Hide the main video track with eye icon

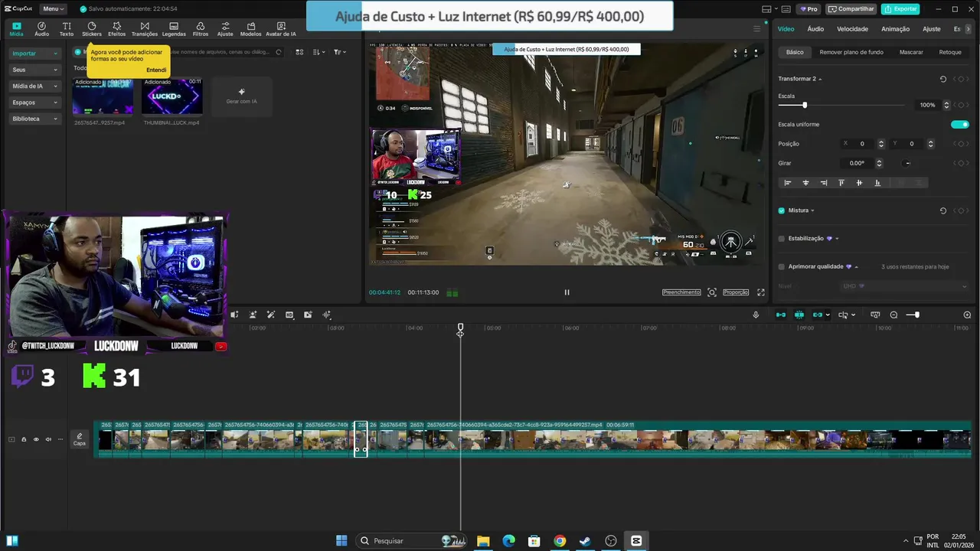36,439
